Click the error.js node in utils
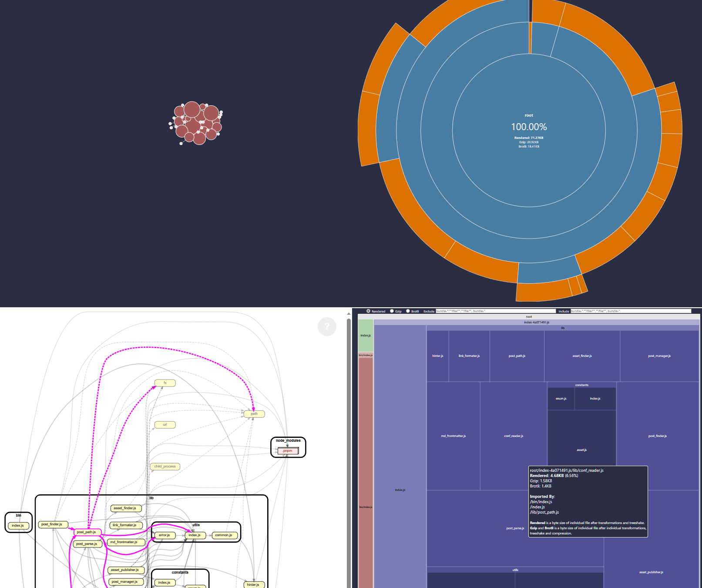 165,535
